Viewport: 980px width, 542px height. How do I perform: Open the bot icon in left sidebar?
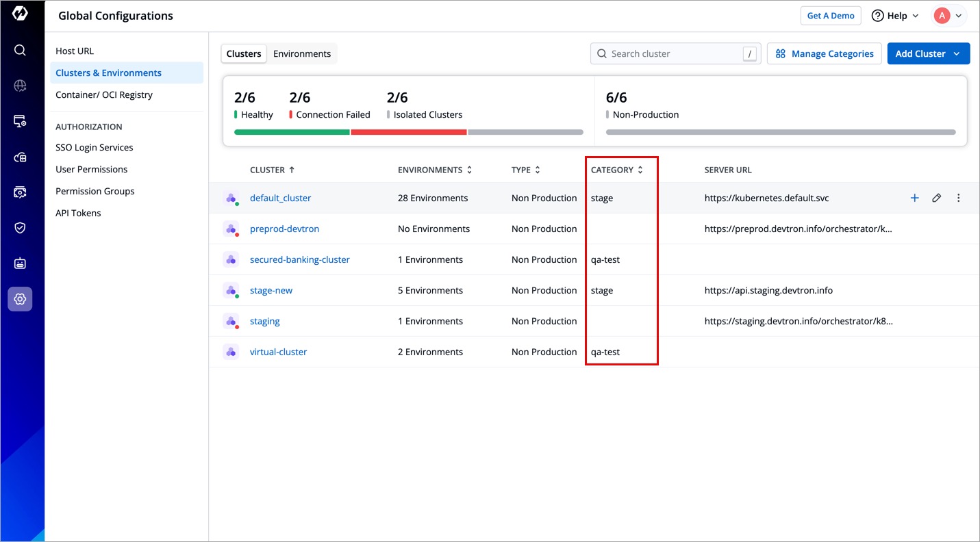(20, 263)
